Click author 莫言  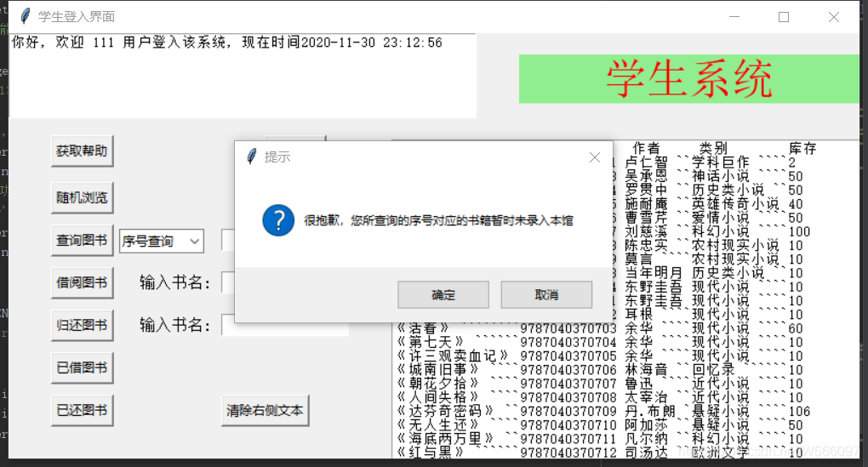(639, 259)
